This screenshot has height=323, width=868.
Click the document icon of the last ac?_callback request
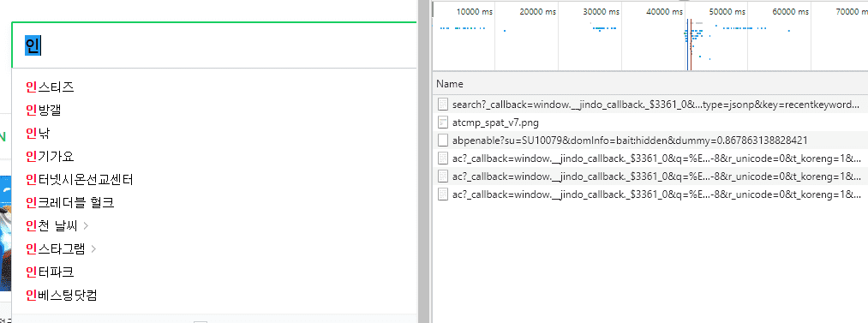[x=442, y=194]
